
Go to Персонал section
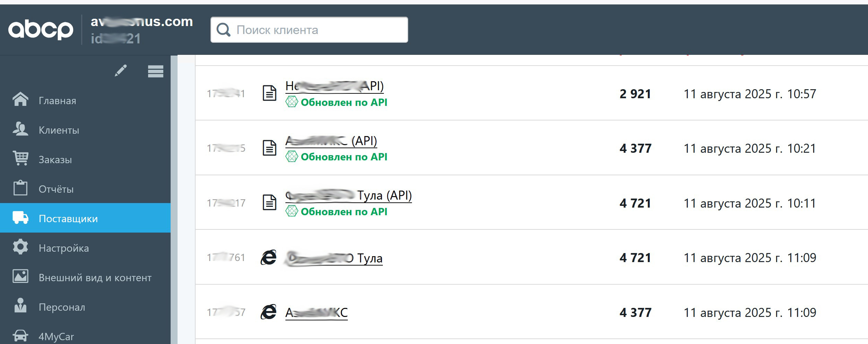click(62, 307)
